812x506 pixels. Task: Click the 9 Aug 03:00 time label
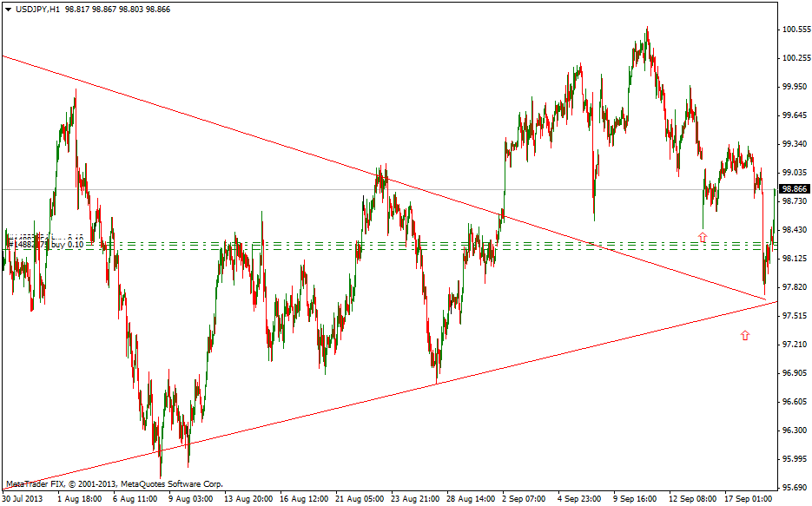(x=191, y=499)
